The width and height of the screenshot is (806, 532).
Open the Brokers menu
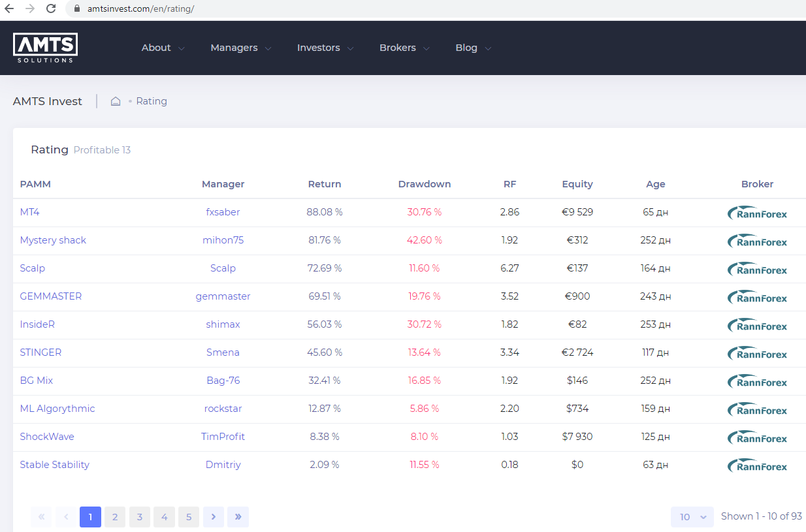[x=404, y=48]
